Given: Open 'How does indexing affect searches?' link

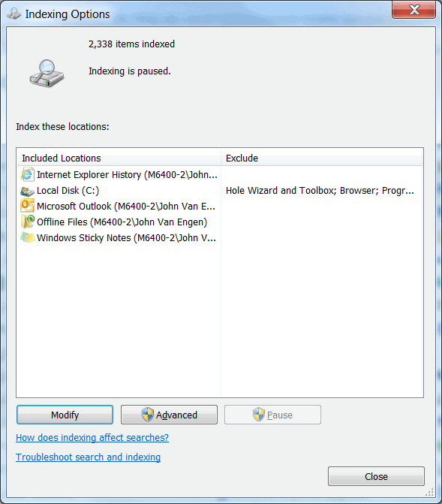Looking at the screenshot, I should click(92, 437).
